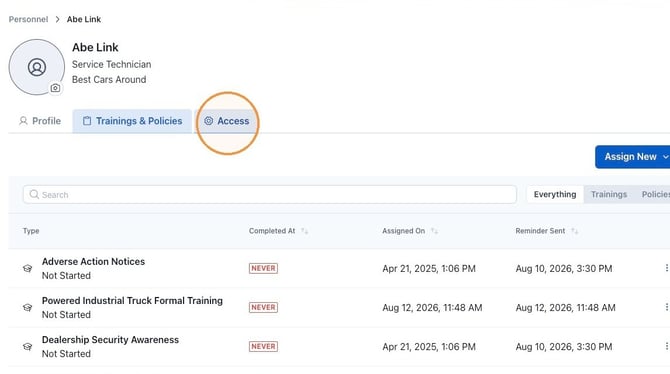Click NEVER badge for Dealership Security Awareness
The height and width of the screenshot is (374, 670).
[x=263, y=347]
